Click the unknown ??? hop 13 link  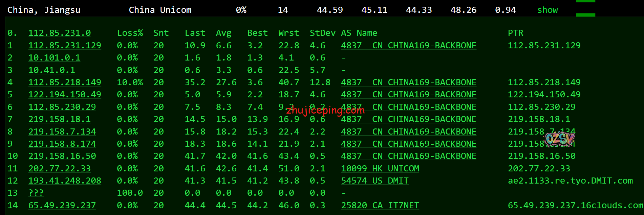(36, 193)
